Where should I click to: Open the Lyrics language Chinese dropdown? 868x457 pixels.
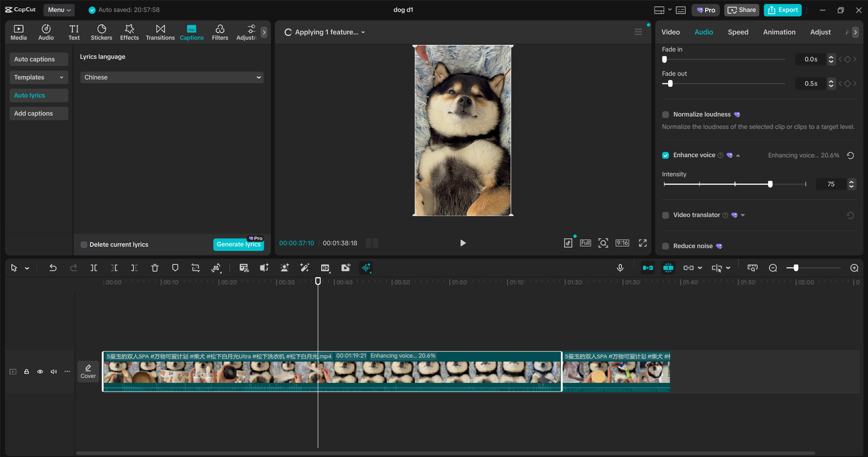click(172, 78)
